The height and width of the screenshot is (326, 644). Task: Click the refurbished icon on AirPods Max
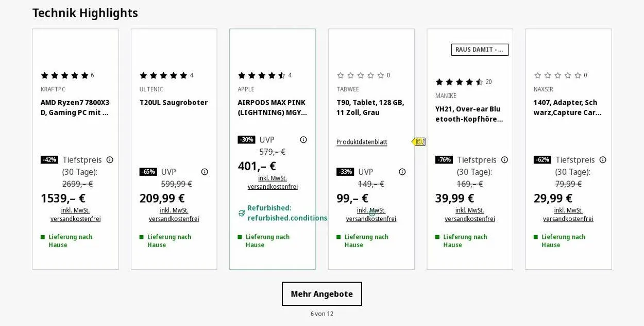pyautogui.click(x=242, y=213)
